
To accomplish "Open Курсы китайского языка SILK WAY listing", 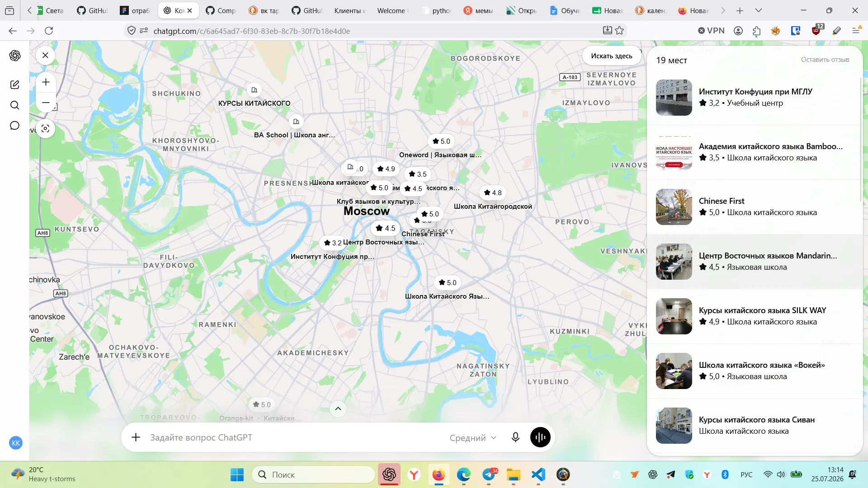I will pos(755,316).
